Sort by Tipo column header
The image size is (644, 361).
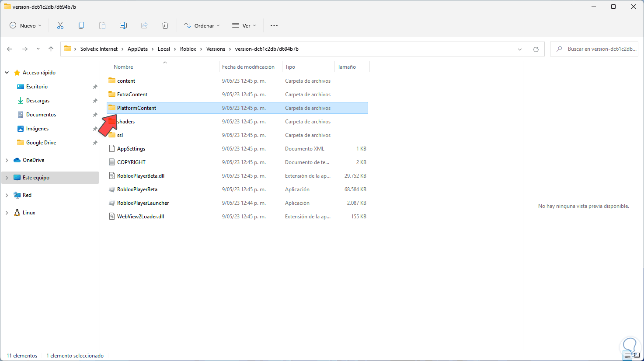click(290, 67)
